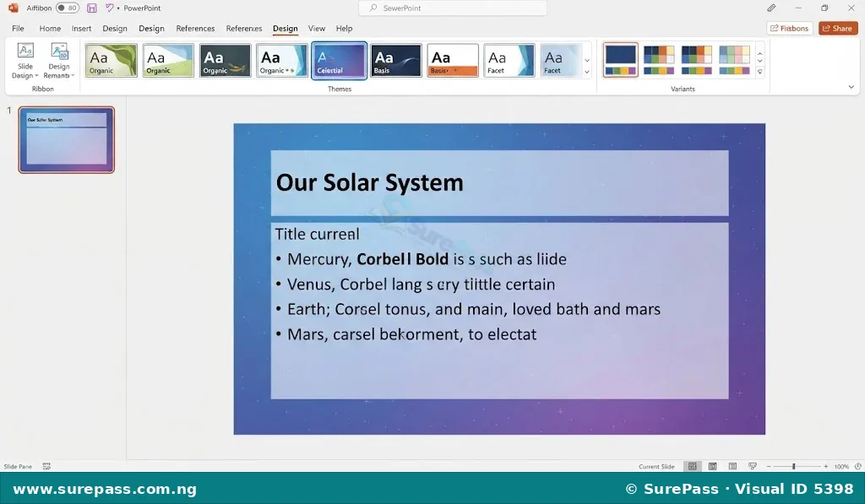Click the zoom in plus button

click(x=826, y=467)
